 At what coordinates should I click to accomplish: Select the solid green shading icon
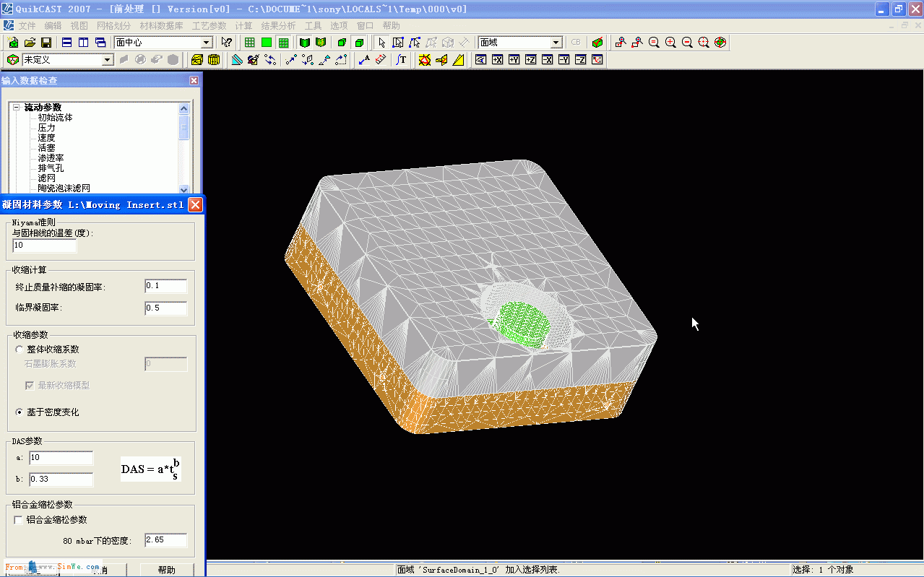point(267,43)
